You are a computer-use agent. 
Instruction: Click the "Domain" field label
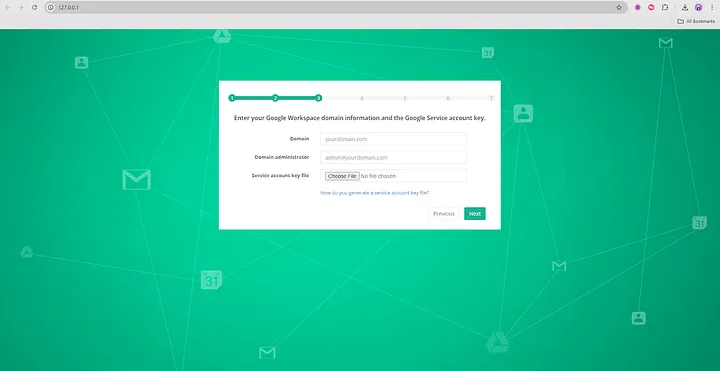pyautogui.click(x=299, y=138)
